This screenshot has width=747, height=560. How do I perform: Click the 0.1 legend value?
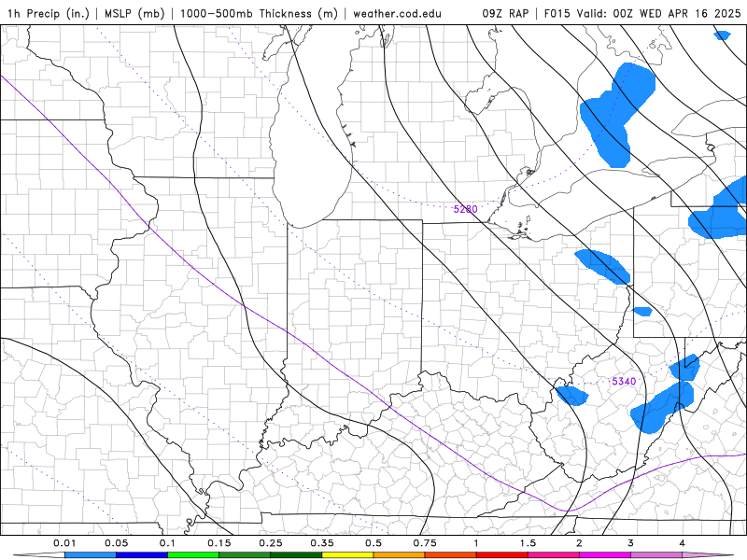click(x=167, y=543)
